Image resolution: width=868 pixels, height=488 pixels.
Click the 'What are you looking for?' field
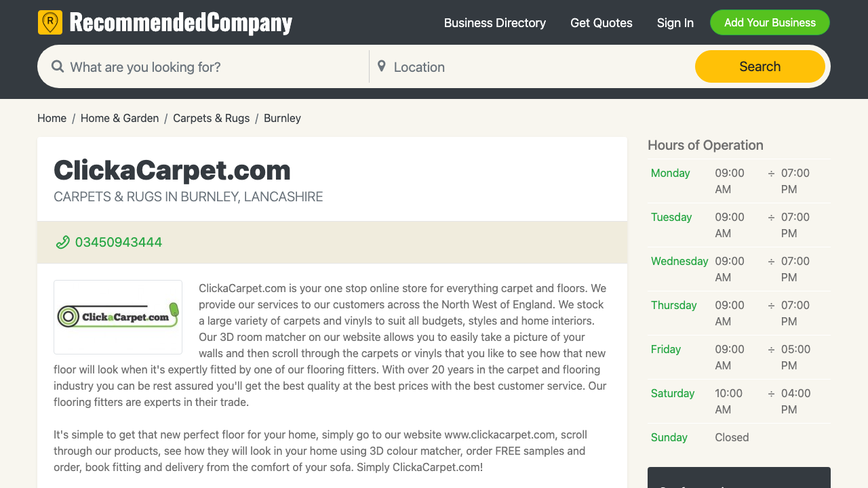tap(203, 66)
